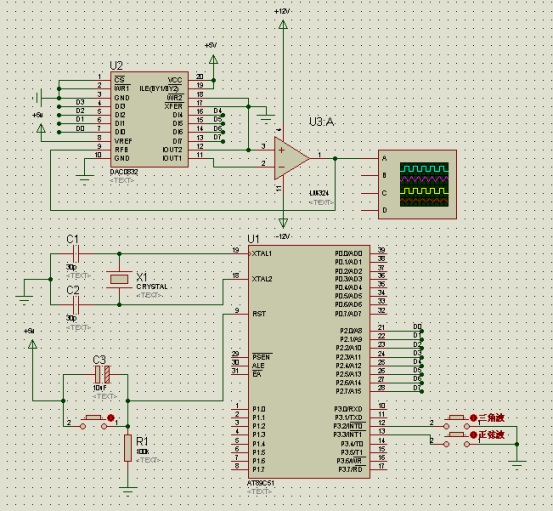Click the DAC0832 part label text
The height and width of the screenshot is (511, 553).
(x=124, y=172)
